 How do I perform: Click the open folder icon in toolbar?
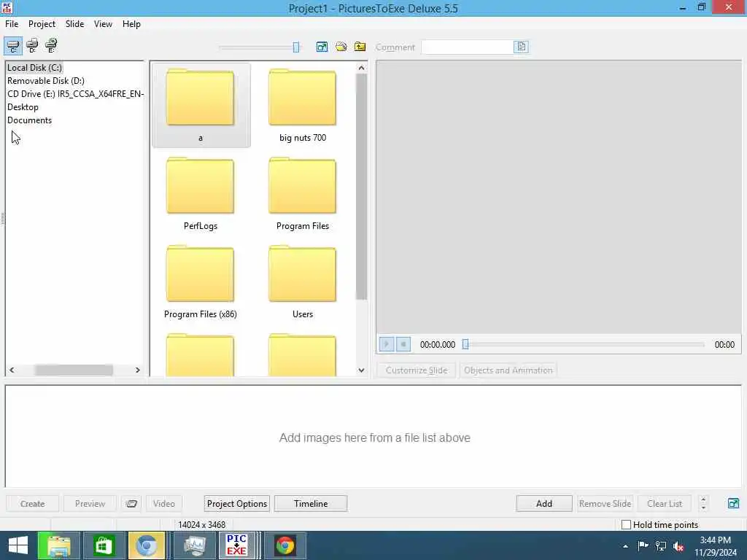pyautogui.click(x=341, y=47)
